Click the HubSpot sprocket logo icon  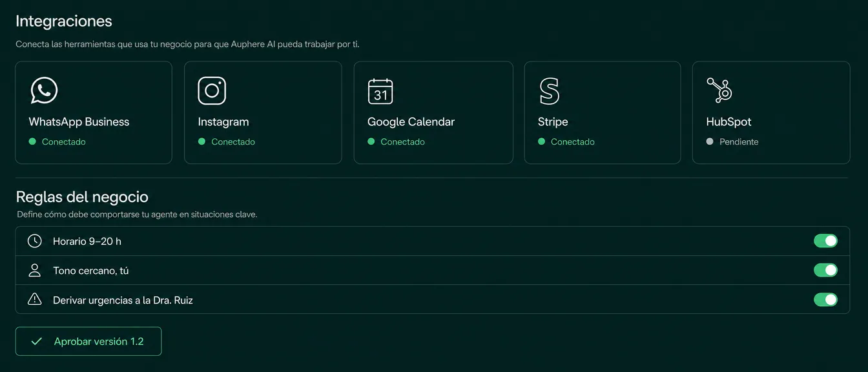coord(719,90)
